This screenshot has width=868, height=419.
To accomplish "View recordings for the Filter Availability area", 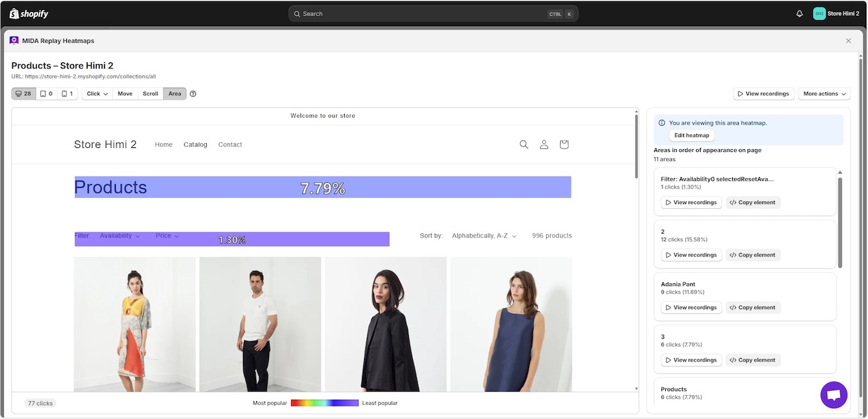I will (x=691, y=202).
